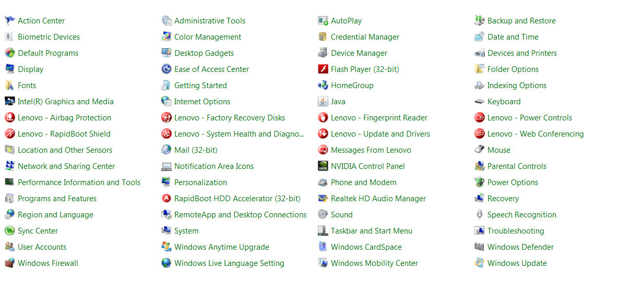This screenshot has width=644, height=293.
Task: Open the Action Center flag icon
Action: point(10,21)
